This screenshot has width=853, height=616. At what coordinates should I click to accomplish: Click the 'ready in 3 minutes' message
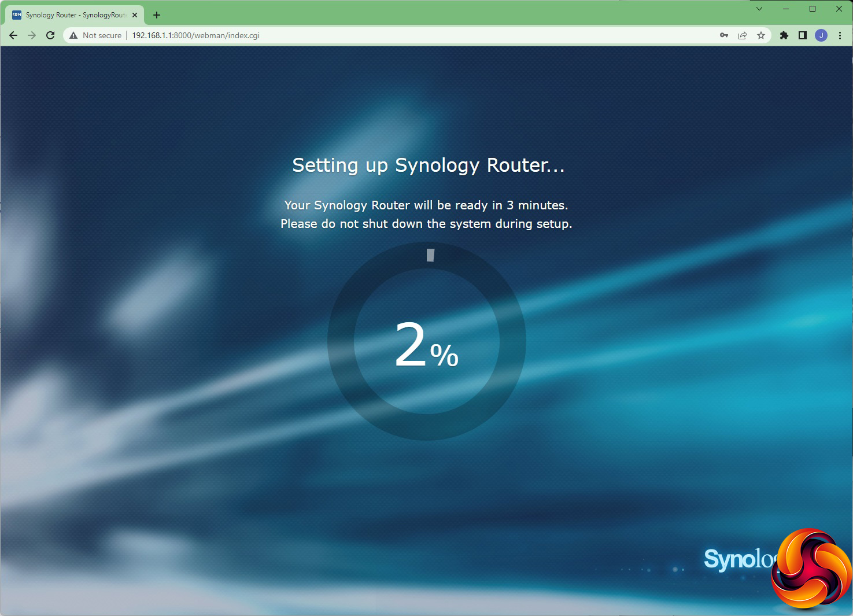tap(426, 205)
